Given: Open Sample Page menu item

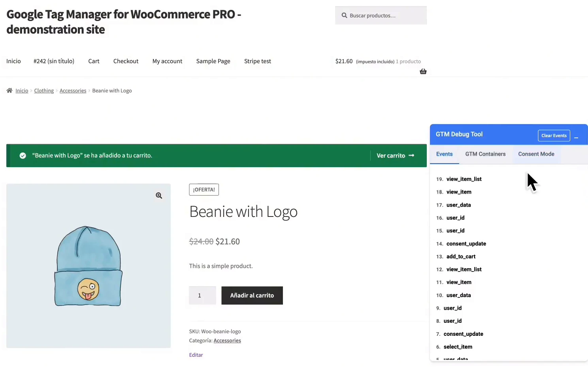Looking at the screenshot, I should [213, 61].
